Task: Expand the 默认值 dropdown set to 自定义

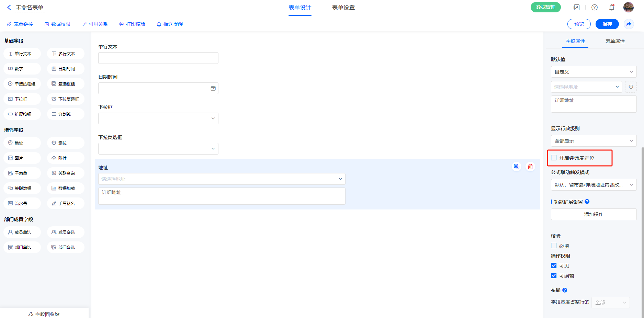Action: click(594, 72)
